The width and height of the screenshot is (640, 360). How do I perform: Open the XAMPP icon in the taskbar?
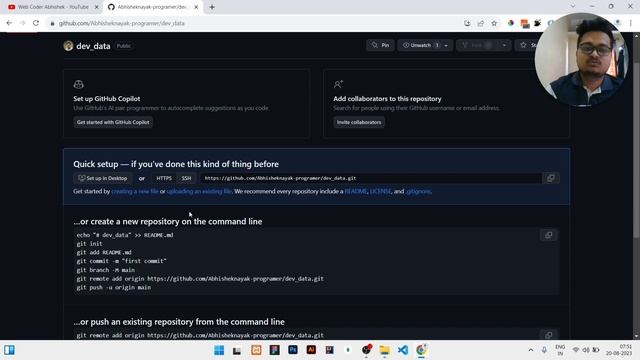point(256,350)
